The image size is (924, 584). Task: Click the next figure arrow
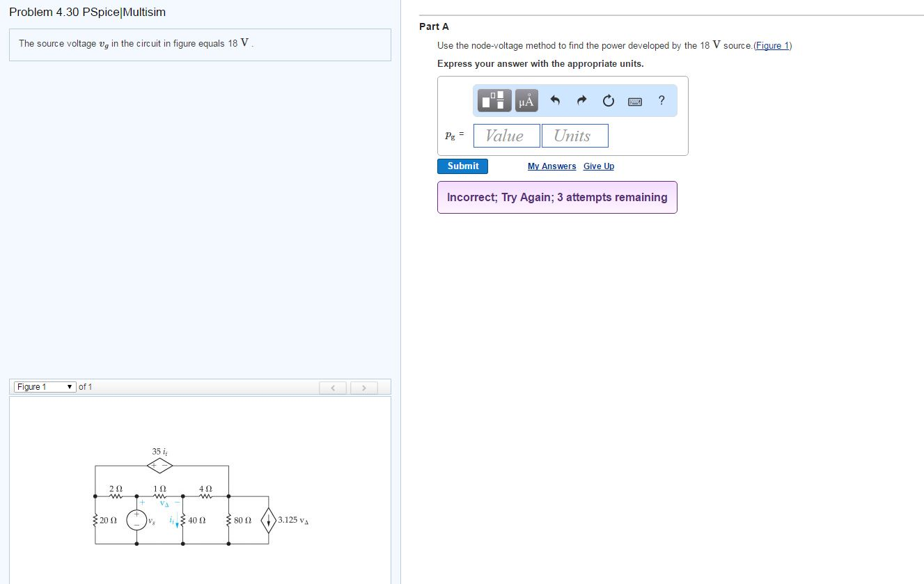(364, 387)
